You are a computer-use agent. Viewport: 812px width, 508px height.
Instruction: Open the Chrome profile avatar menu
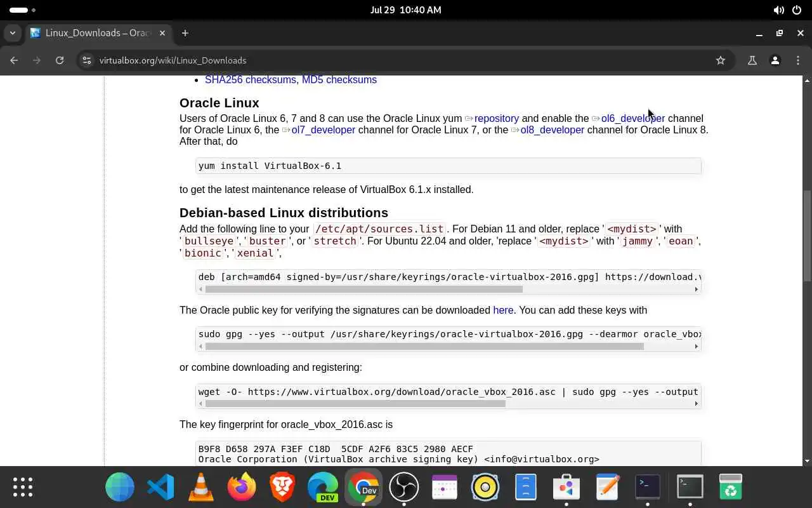point(775,60)
